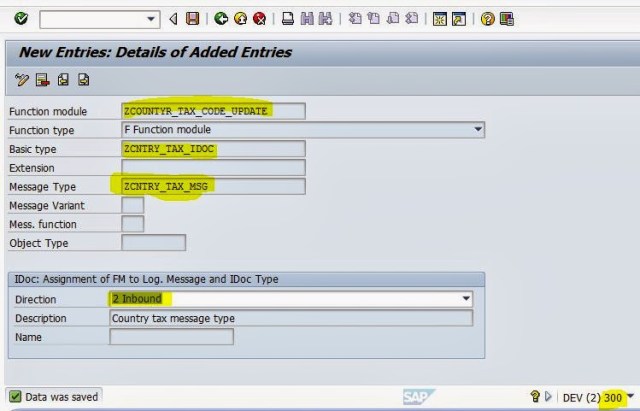Click the New Entries screen title

tap(155, 52)
